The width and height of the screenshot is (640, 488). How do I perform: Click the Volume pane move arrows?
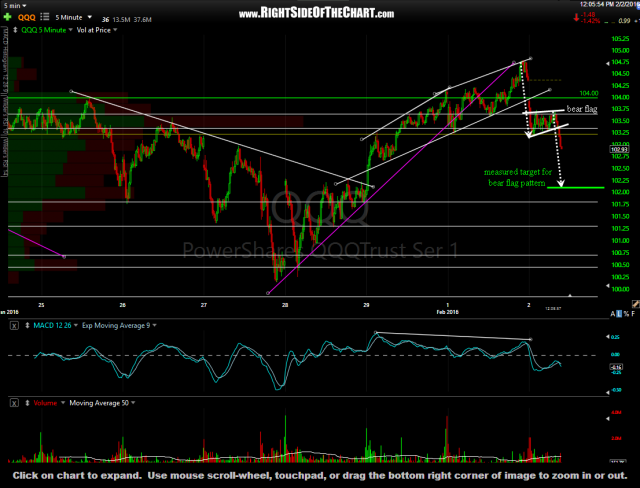point(27,403)
